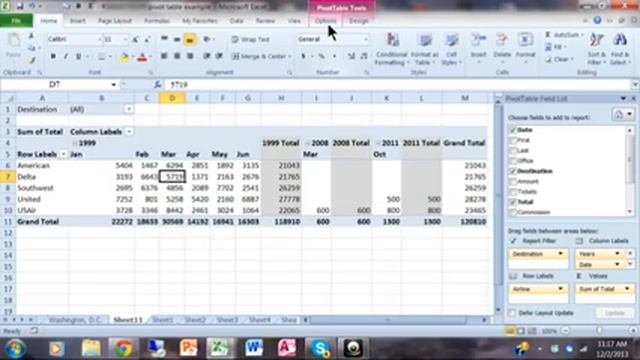Click the Wrap Text button
The image size is (640, 360).
point(251,40)
